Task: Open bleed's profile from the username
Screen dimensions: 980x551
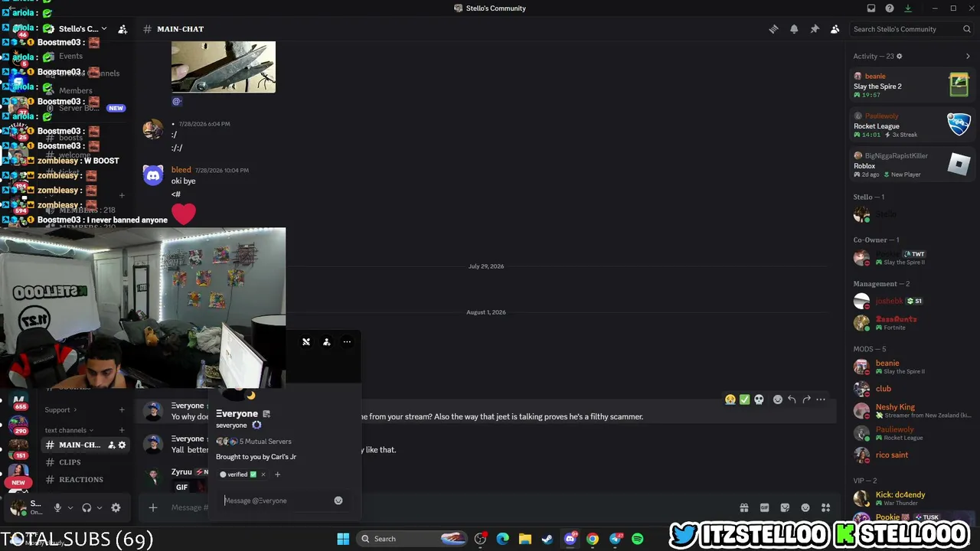Action: (181, 170)
